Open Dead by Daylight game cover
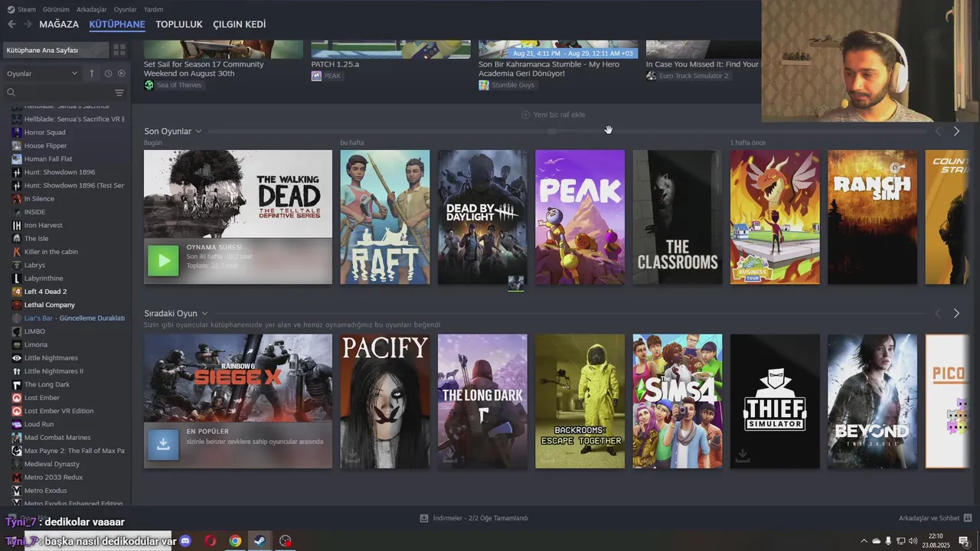Screen dimensions: 980x551 tap(482, 217)
